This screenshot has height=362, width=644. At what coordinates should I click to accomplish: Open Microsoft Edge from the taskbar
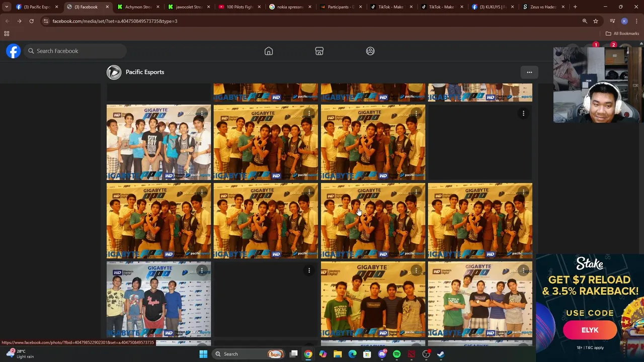pos(352,354)
